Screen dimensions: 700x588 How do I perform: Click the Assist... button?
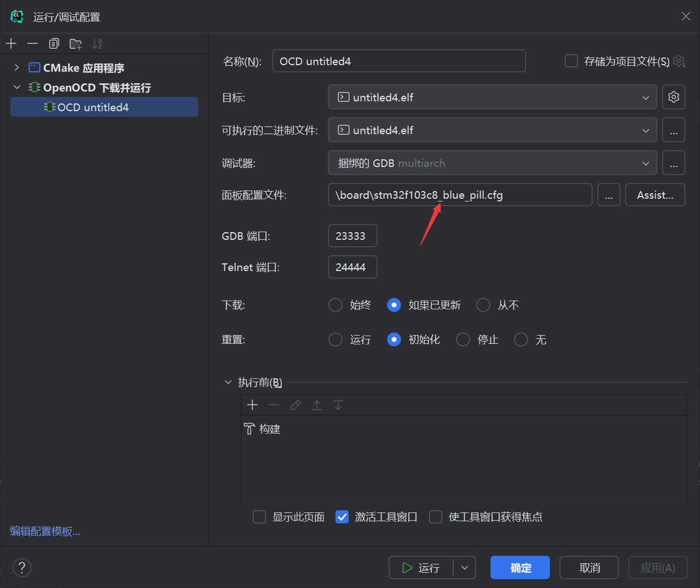(x=655, y=195)
